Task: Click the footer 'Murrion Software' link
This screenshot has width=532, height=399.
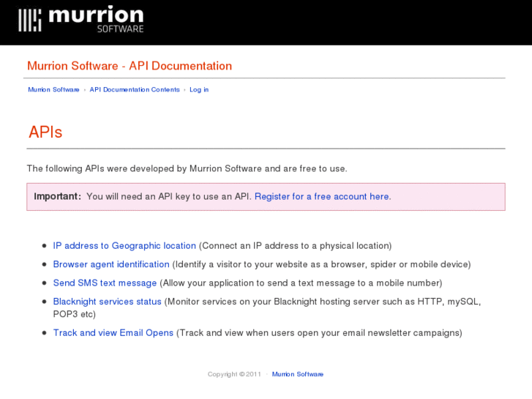Action: [x=297, y=374]
